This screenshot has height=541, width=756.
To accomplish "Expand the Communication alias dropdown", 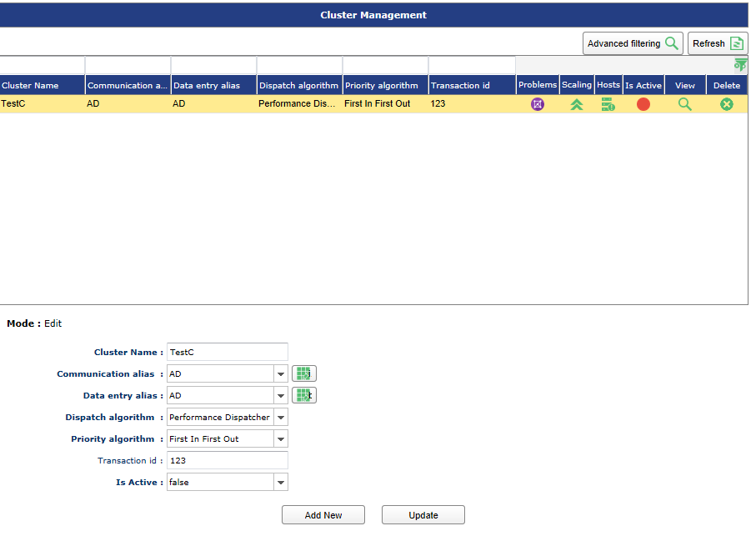I will click(281, 373).
